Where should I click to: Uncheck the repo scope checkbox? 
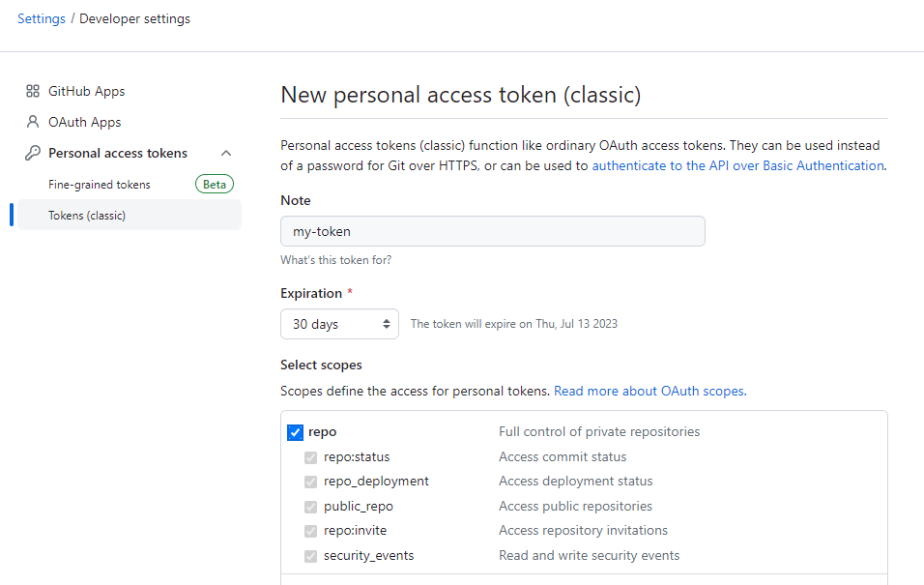coord(296,432)
